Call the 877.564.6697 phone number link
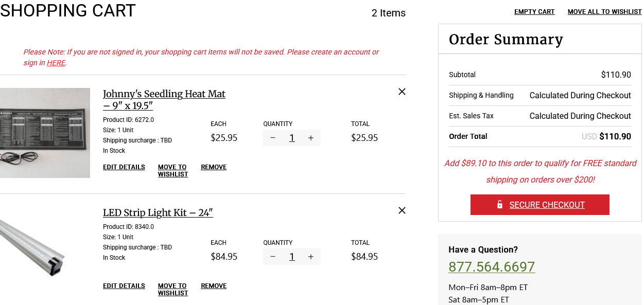 click(492, 267)
